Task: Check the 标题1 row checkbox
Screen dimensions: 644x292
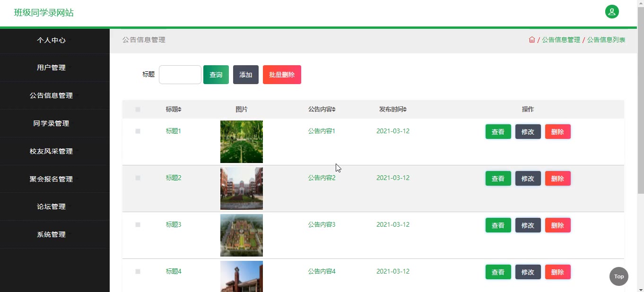Action: coord(138,131)
